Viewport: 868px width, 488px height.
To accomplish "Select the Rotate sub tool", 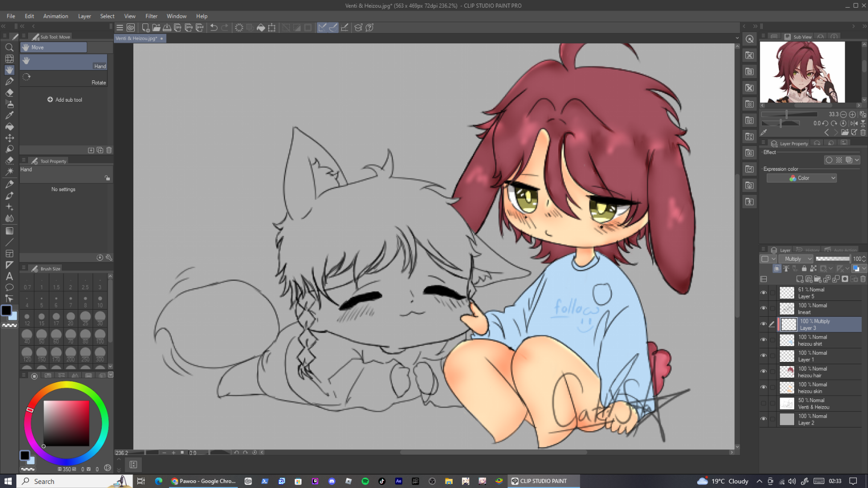I will pos(64,78).
